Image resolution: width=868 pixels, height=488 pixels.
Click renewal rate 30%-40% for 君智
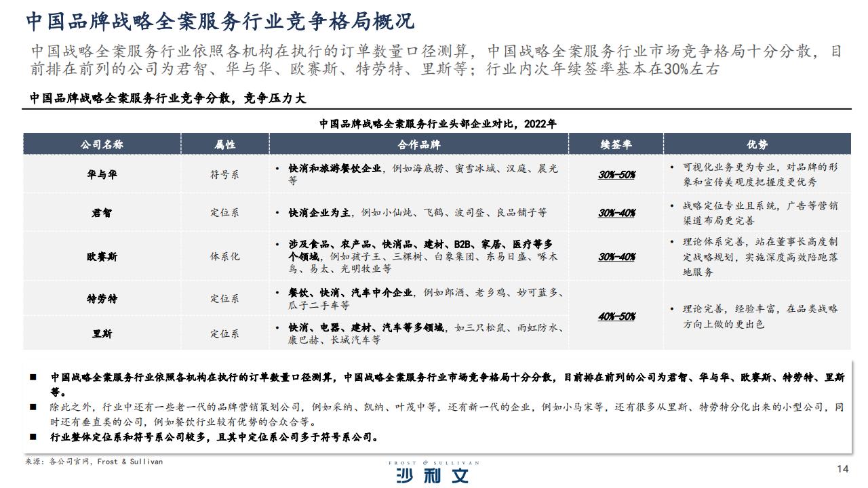616,213
